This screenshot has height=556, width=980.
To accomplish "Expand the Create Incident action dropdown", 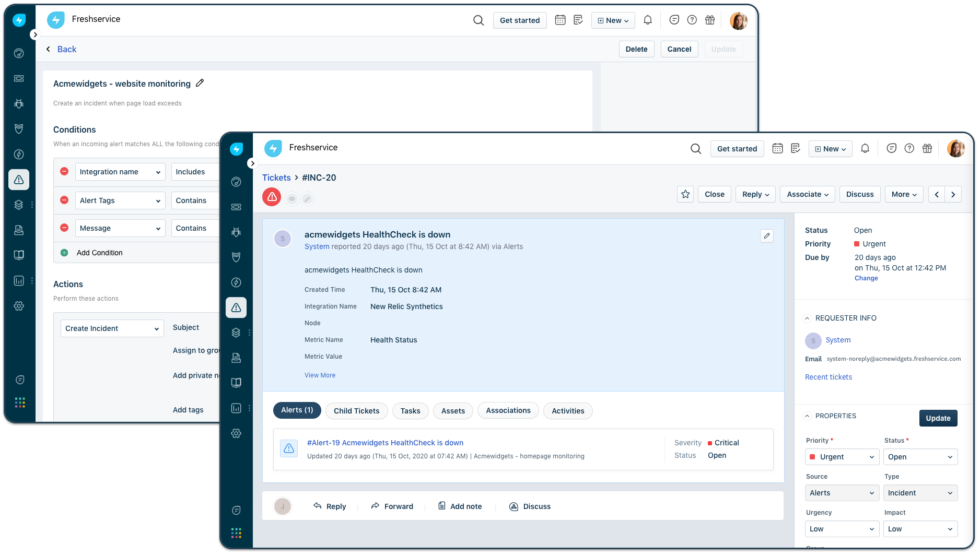I will [112, 328].
